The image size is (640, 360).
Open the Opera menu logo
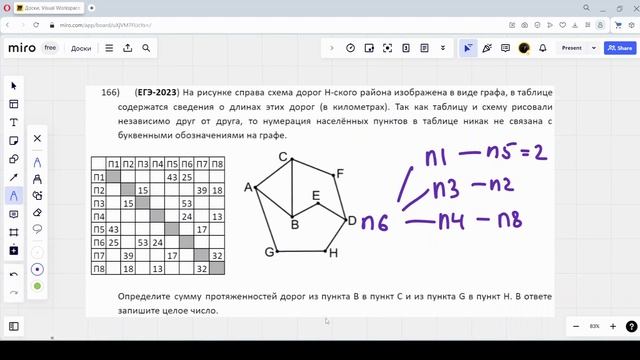(7, 8)
